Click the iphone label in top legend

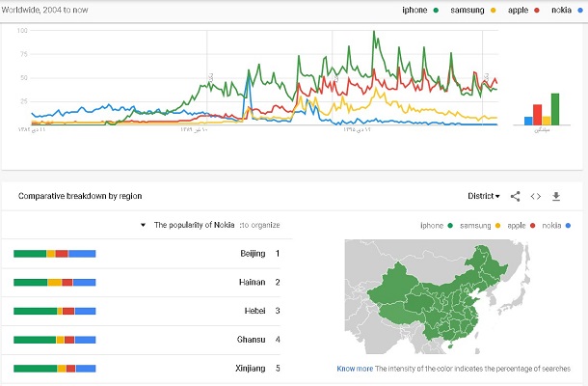click(414, 11)
